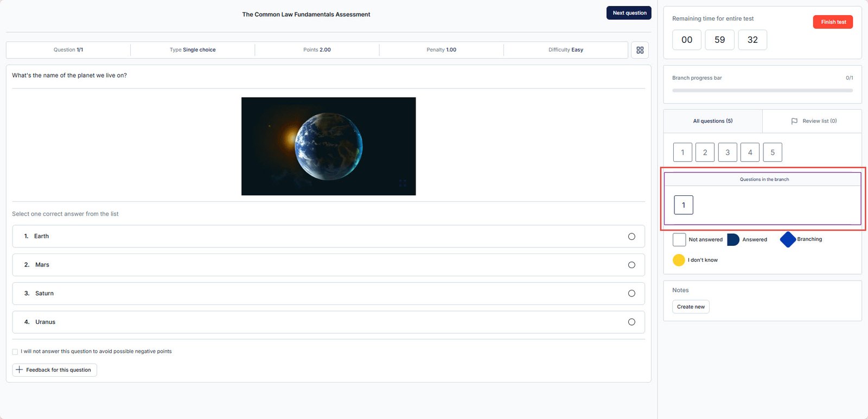Screen dimensions: 868x419
Task: Click the Next question button
Action: click(x=629, y=13)
